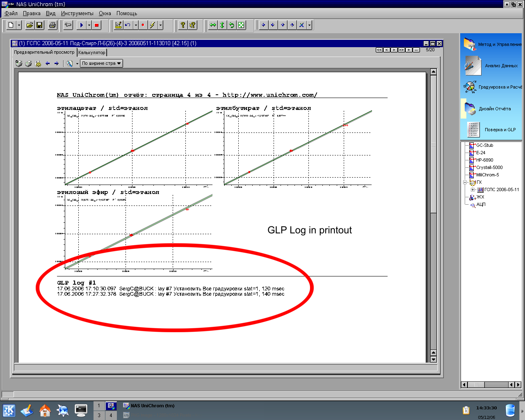Click the key icon in the main toolbar

pyautogui.click(x=68, y=25)
